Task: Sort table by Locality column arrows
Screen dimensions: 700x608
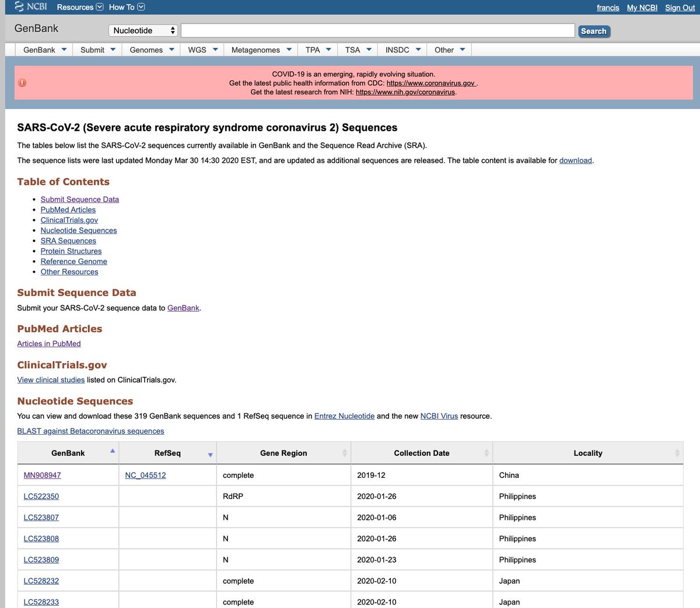Action: (677, 453)
